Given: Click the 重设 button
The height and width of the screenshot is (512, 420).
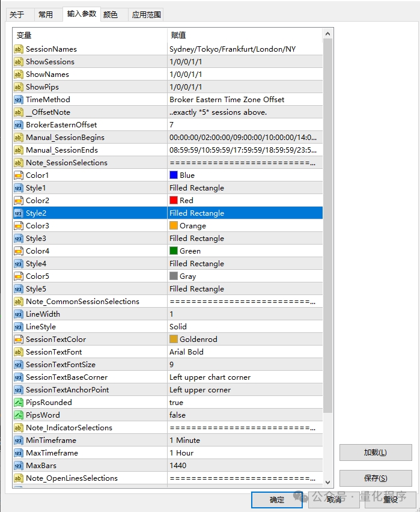Looking at the screenshot, I should click(391, 499).
